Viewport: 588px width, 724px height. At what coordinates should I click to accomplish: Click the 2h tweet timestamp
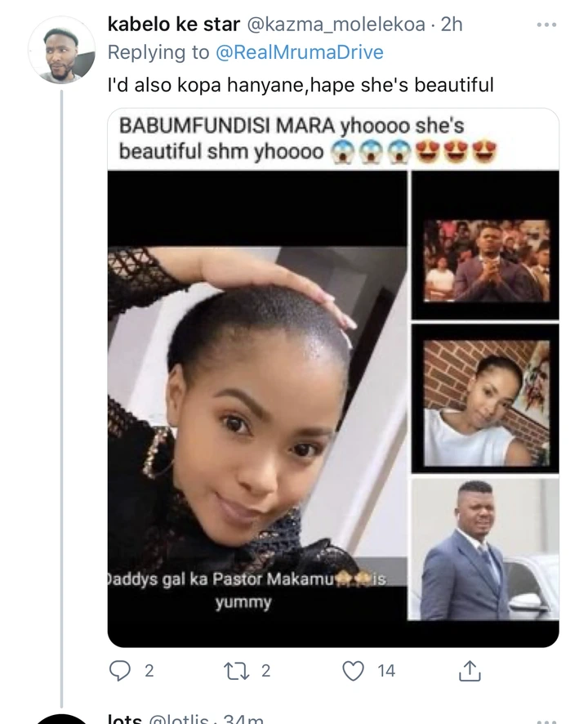451,25
